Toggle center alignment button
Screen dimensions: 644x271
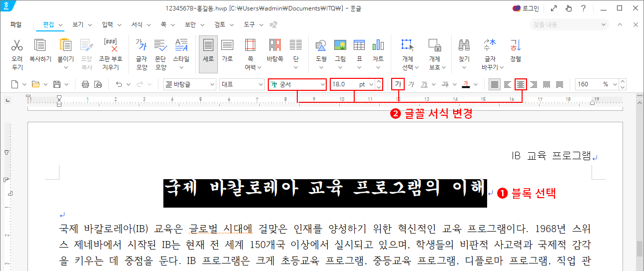tap(521, 84)
